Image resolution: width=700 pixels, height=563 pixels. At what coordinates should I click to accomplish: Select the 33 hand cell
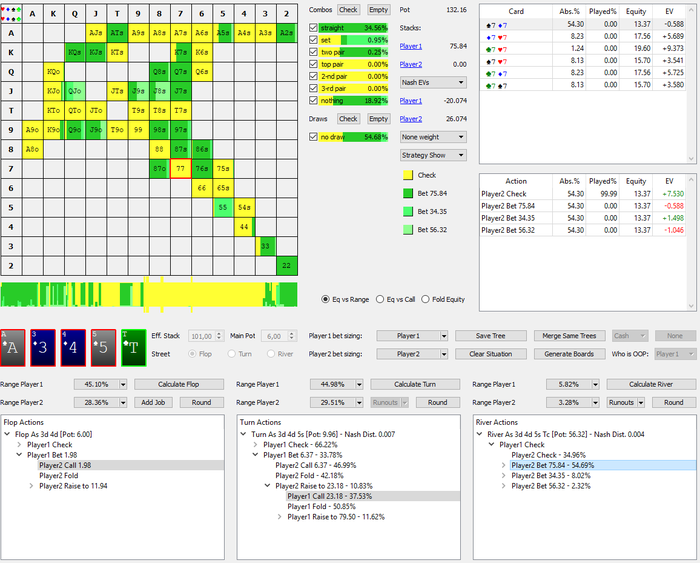coord(265,246)
